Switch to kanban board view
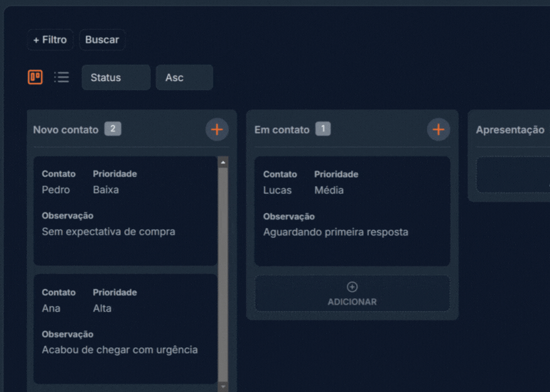Screen dimensions: 550x392 coord(35,77)
